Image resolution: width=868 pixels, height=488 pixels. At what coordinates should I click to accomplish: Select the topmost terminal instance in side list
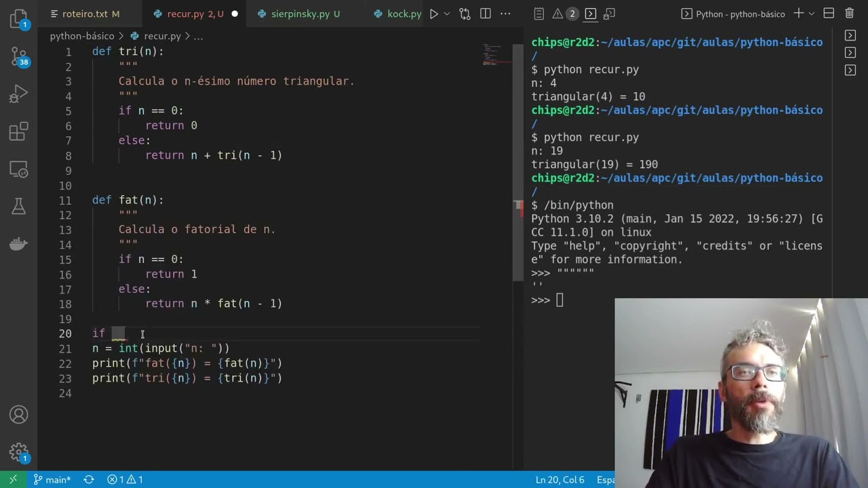point(850,35)
